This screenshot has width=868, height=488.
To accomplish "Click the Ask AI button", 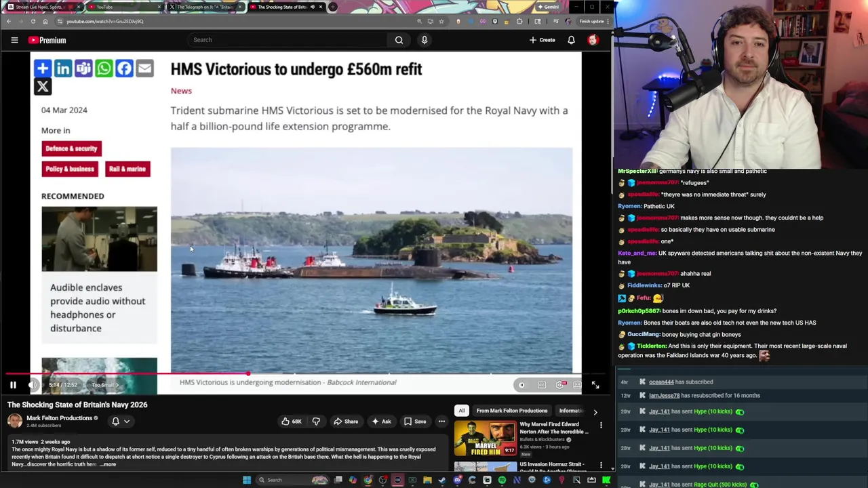I will [380, 422].
